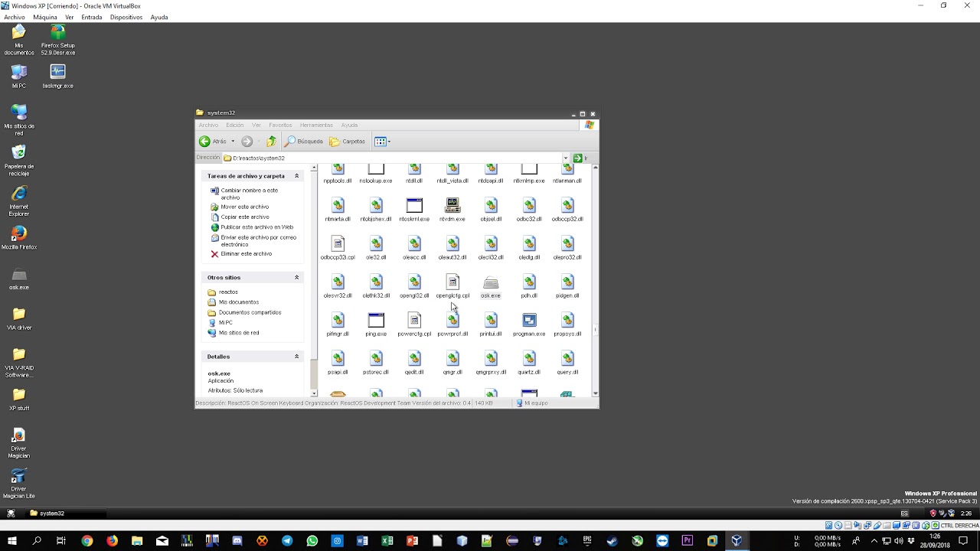The height and width of the screenshot is (551, 980).
Task: Click file list scrollbar down arrow
Action: tap(596, 393)
